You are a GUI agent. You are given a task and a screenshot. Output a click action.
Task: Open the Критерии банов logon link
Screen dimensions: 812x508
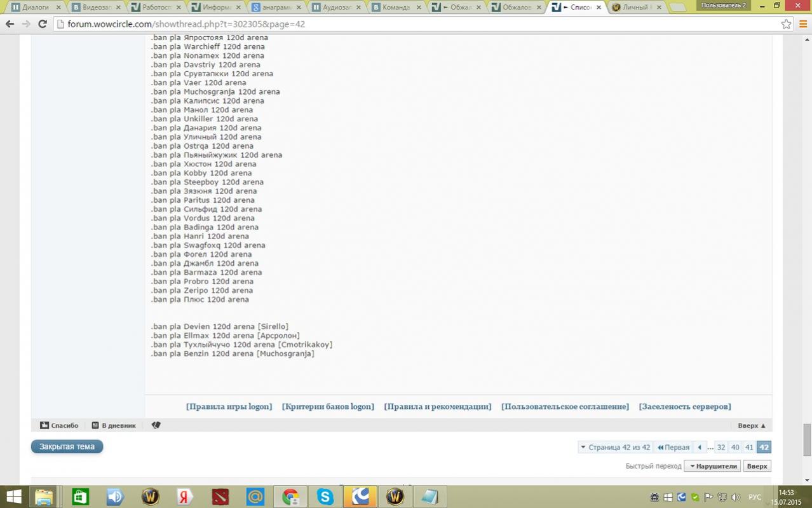(328, 406)
